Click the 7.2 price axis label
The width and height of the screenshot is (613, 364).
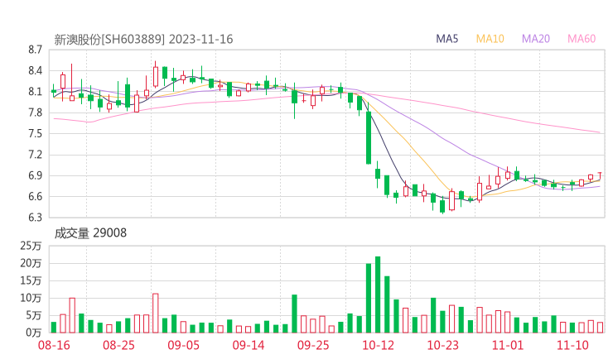[x=35, y=155]
